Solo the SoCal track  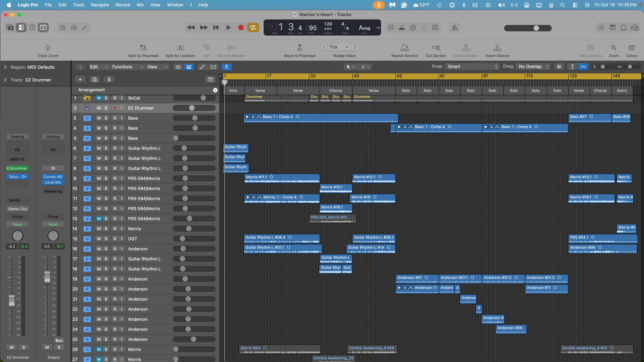click(106, 98)
